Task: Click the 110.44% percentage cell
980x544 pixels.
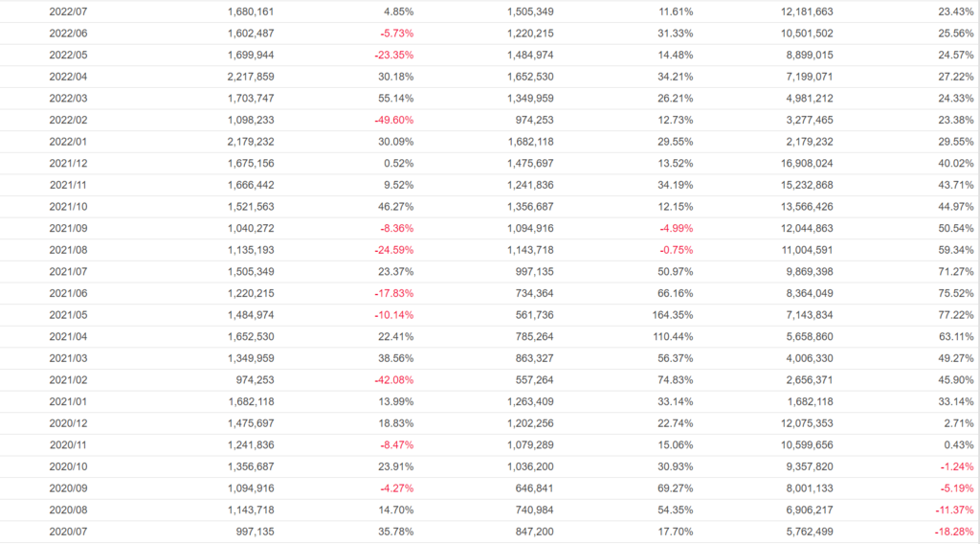Action: click(x=671, y=336)
